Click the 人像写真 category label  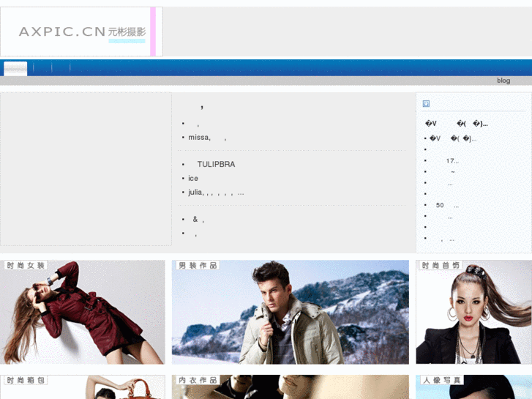[x=442, y=380]
